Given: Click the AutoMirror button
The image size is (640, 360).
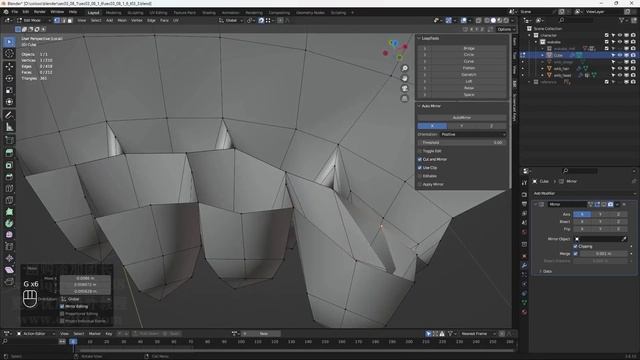Looking at the screenshot, I should (x=462, y=118).
